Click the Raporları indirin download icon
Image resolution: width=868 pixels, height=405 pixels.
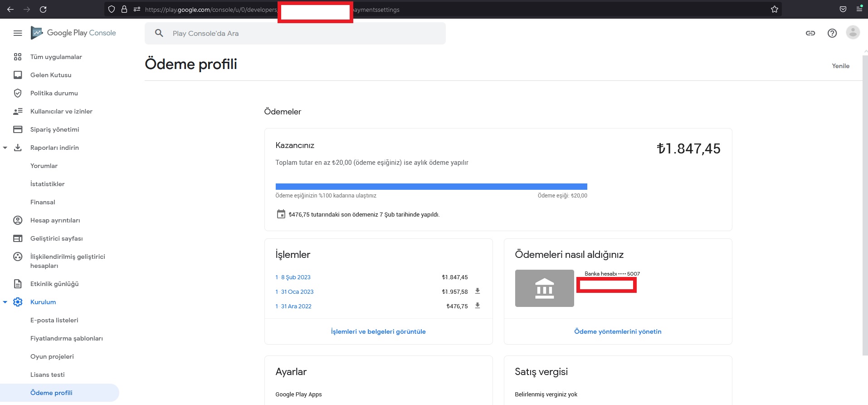(18, 148)
